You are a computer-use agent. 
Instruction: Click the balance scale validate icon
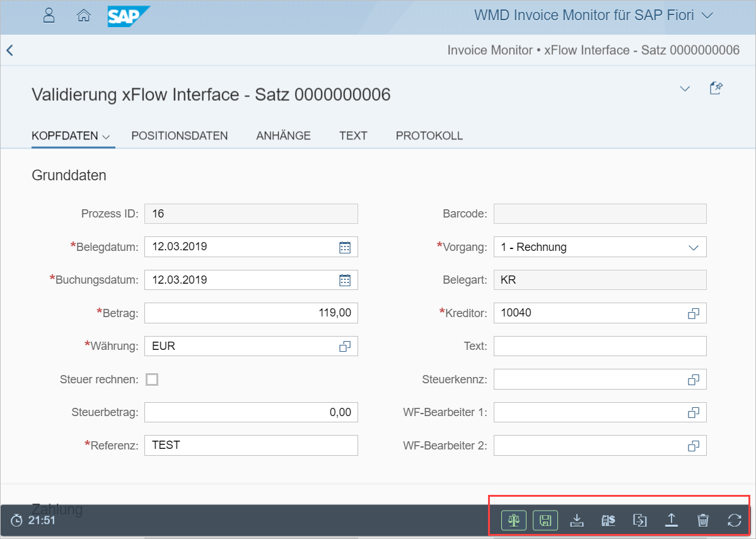[x=514, y=521]
